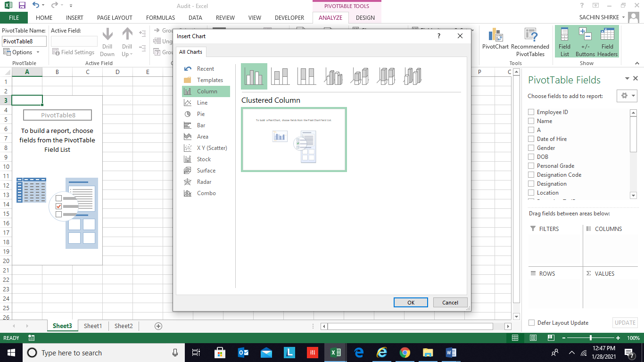Screen dimensions: 644x362
Task: Open Customize Quick Access Toolbar dropdown
Action: 71,6
